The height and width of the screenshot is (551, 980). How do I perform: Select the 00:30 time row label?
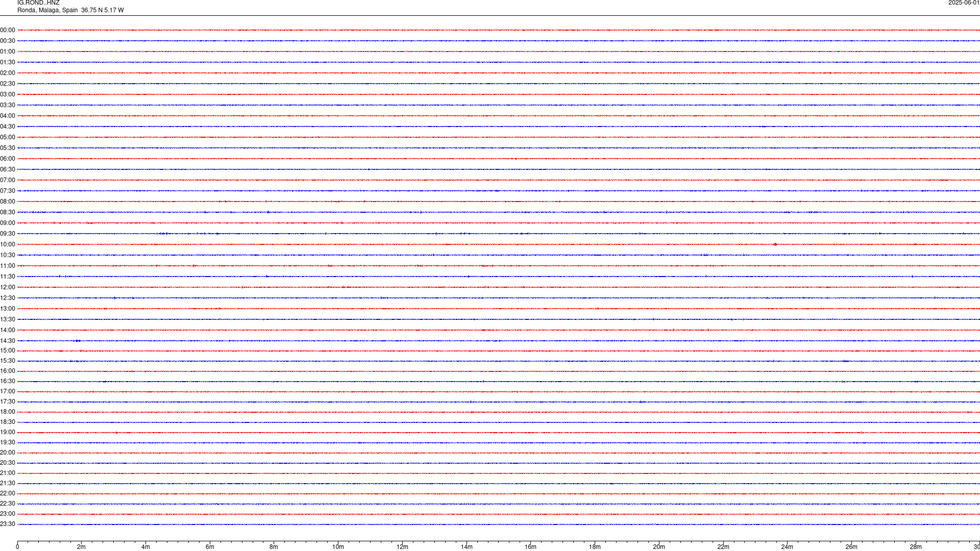click(8, 41)
